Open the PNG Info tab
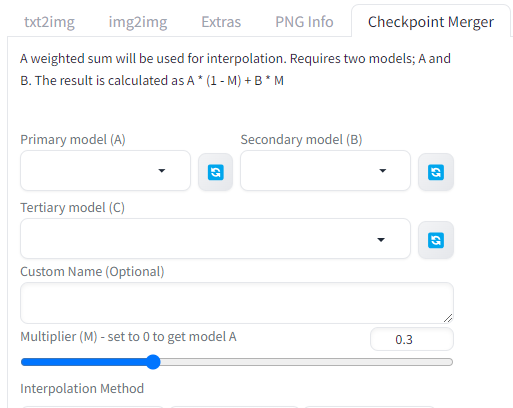The height and width of the screenshot is (408, 513). (x=304, y=22)
